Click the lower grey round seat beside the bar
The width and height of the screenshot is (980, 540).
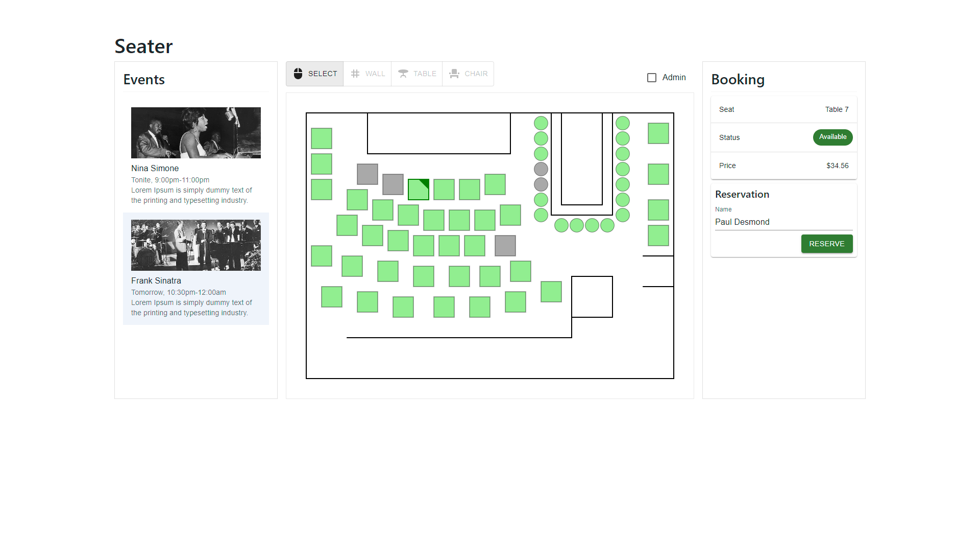pos(541,184)
